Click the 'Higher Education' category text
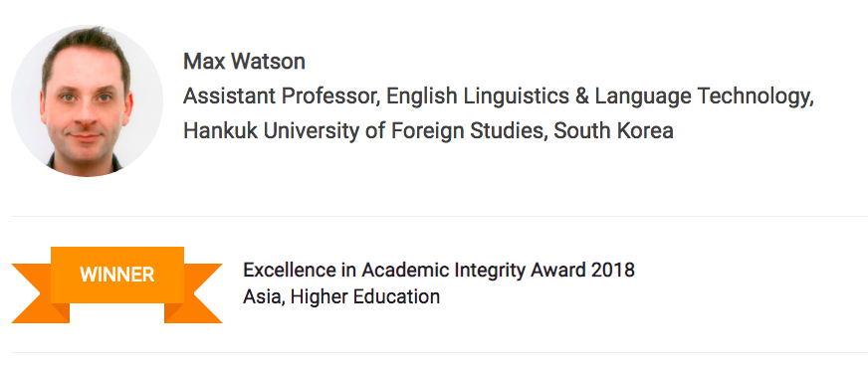The width and height of the screenshot is (868, 378). click(364, 297)
